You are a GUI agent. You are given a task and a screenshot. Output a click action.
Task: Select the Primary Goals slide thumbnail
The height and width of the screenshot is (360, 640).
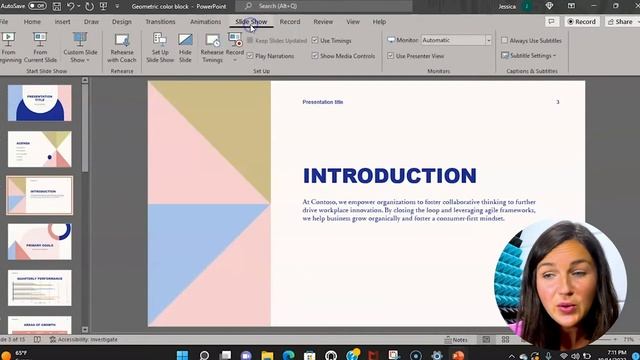point(40,242)
